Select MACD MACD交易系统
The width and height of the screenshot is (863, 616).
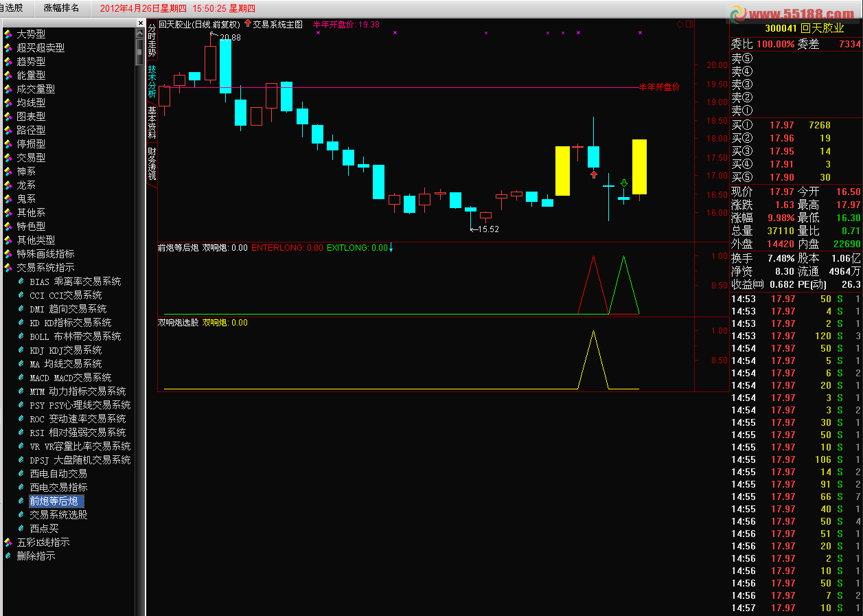pyautogui.click(x=70, y=378)
